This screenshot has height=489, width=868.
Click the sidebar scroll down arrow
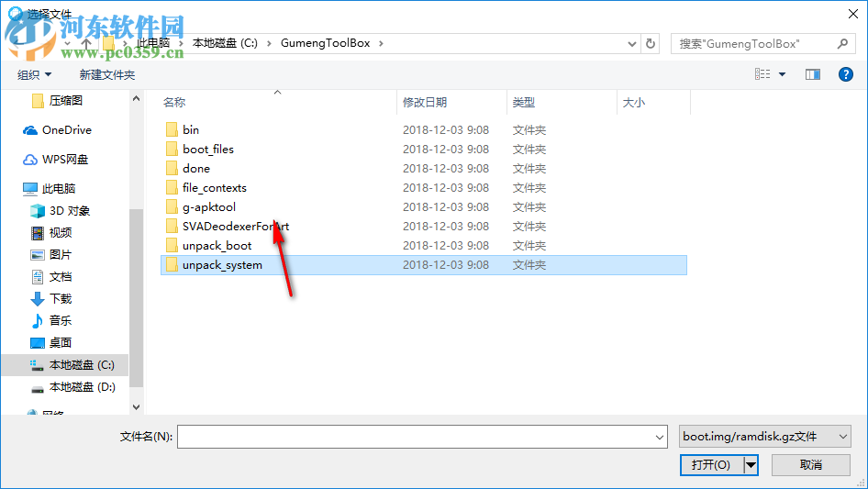[136, 407]
